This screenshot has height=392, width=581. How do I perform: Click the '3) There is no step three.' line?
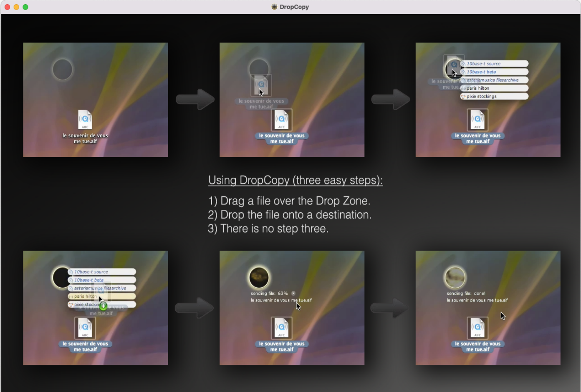point(268,229)
